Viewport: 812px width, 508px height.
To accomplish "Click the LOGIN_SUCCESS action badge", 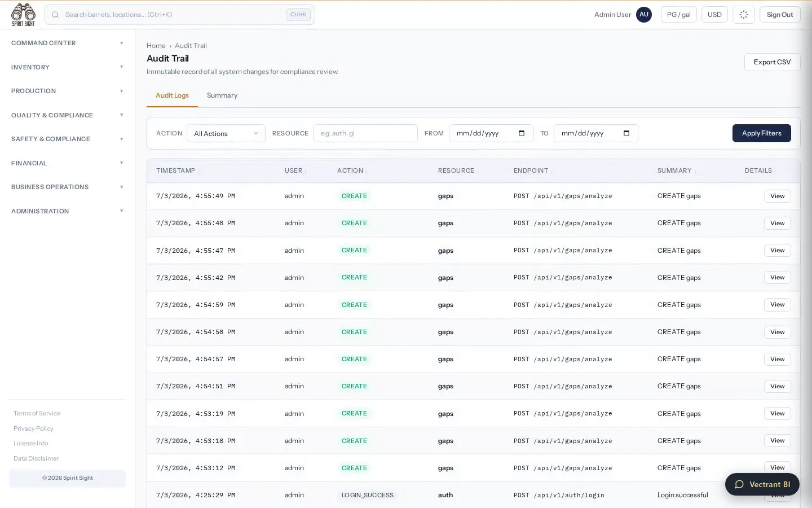I will pyautogui.click(x=368, y=495).
